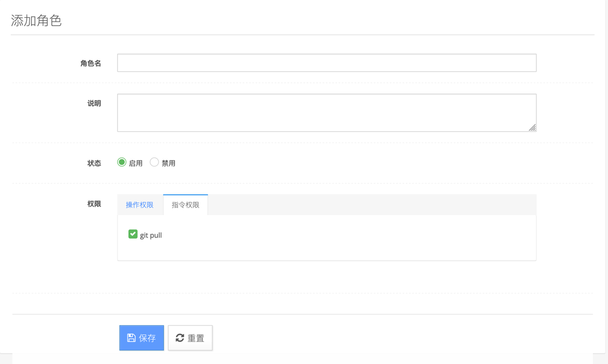Click the 添加角色 page heading
The width and height of the screenshot is (608, 364).
coord(36,21)
